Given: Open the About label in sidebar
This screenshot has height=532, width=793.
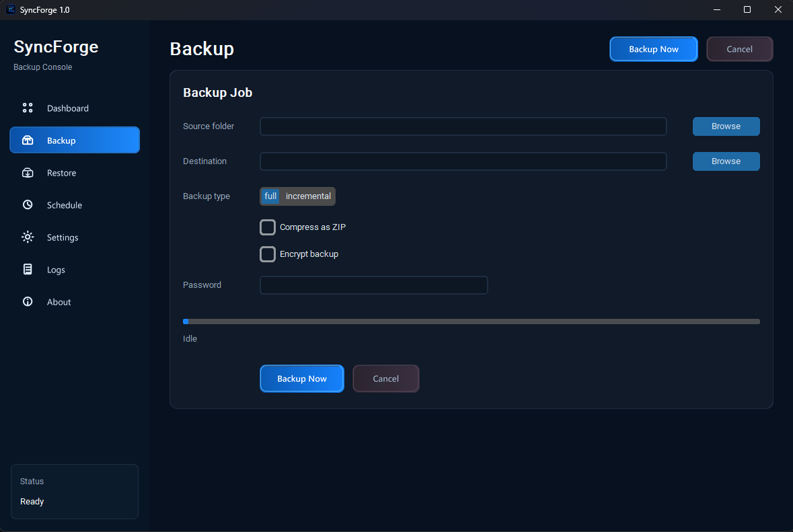Looking at the screenshot, I should coord(59,302).
